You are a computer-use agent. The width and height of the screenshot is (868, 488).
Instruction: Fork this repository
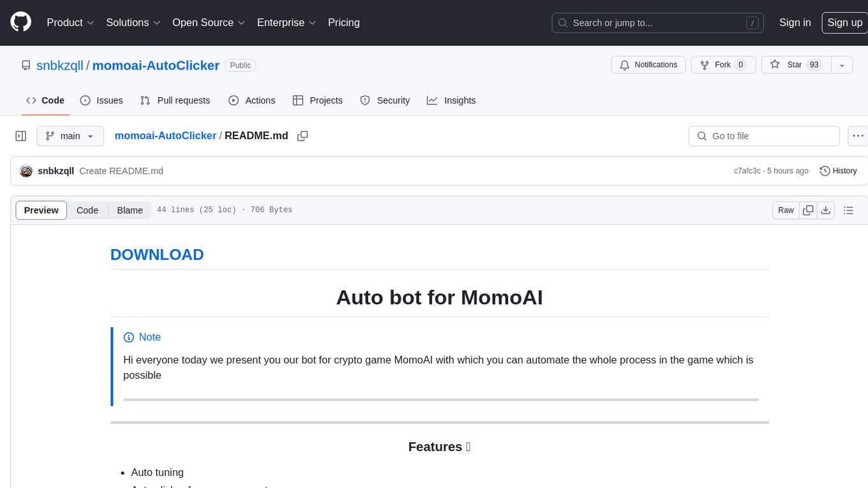tap(724, 65)
